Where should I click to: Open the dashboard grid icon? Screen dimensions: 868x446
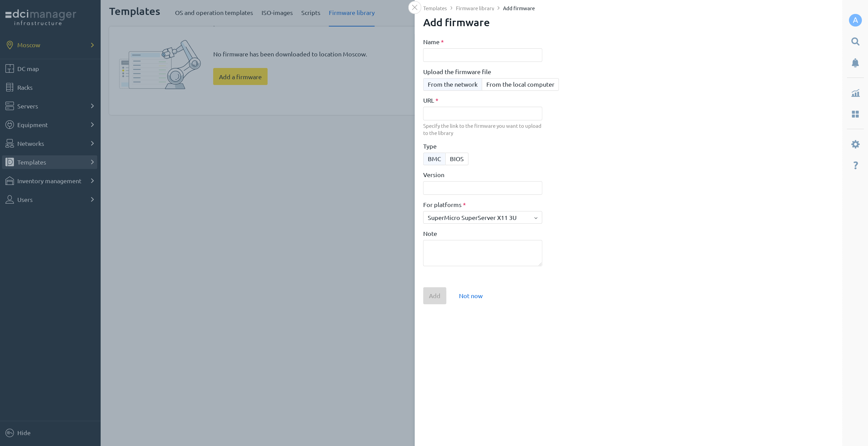click(855, 114)
